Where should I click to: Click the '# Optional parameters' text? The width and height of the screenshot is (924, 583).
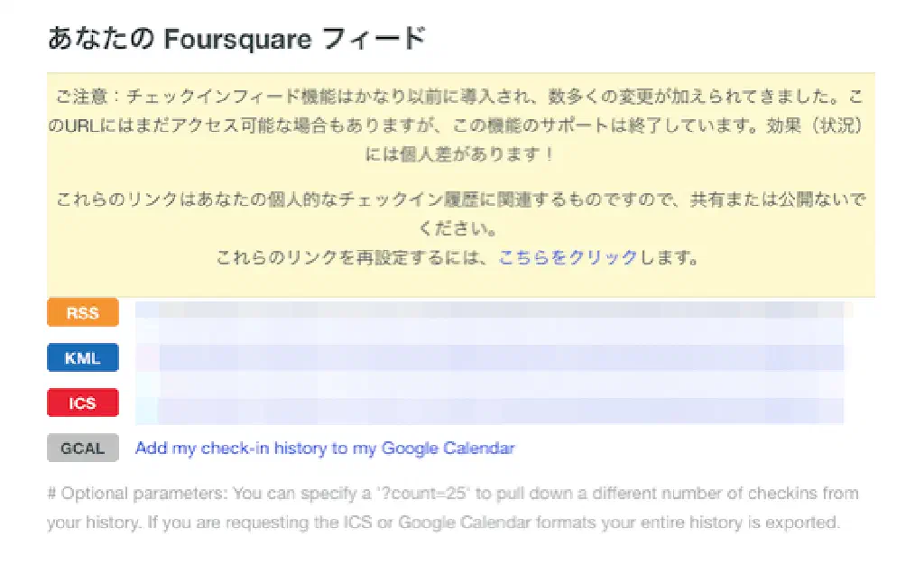coord(135,494)
